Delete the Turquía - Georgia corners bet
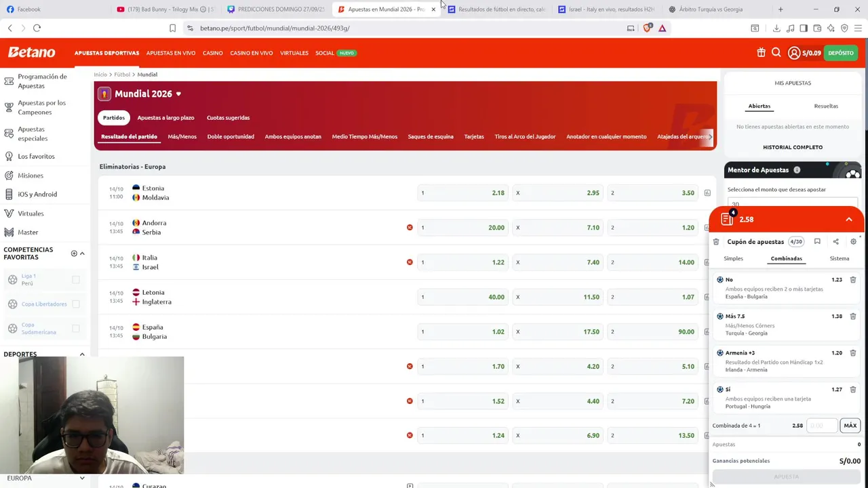 853,316
